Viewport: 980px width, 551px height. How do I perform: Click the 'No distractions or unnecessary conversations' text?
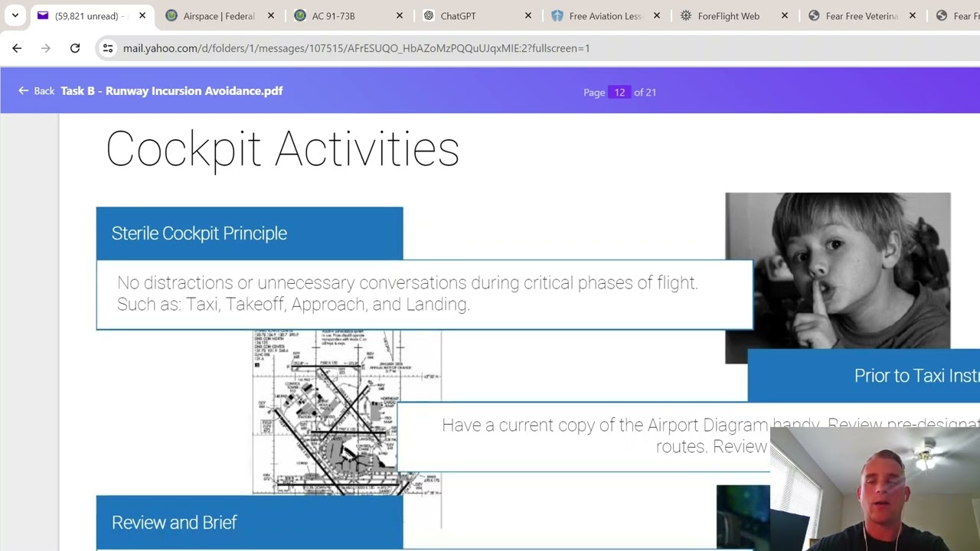[407, 294]
